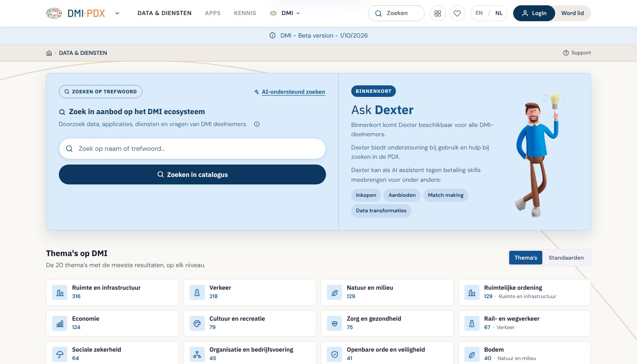The width and height of the screenshot is (637, 364).
Task: Expand the chevron next to the DMI·PDX logo
Action: tap(117, 13)
